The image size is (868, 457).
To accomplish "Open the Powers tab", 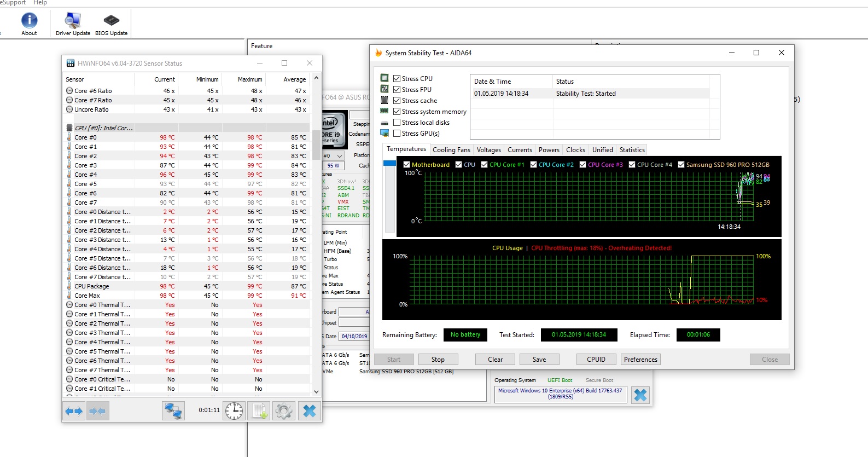I will tap(549, 150).
